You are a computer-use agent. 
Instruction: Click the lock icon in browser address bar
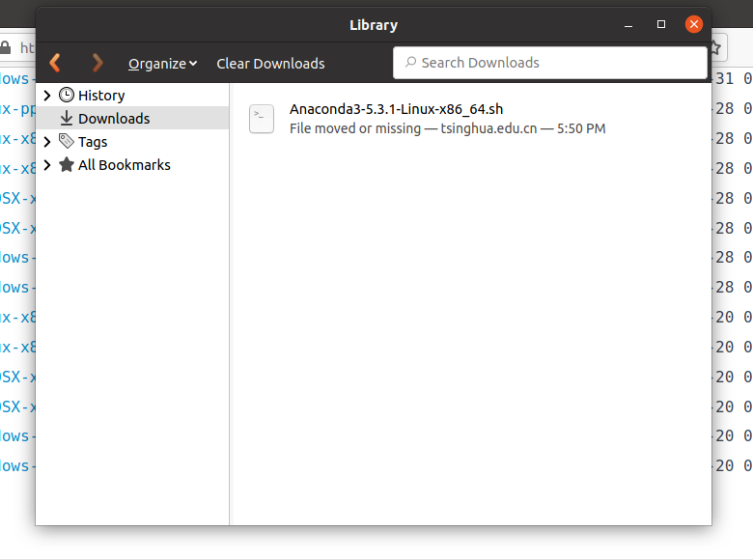tap(5, 47)
